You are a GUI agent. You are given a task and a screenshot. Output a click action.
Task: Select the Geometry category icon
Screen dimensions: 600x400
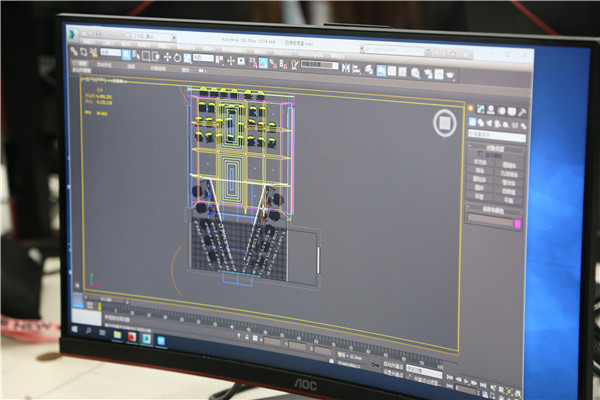tap(472, 121)
